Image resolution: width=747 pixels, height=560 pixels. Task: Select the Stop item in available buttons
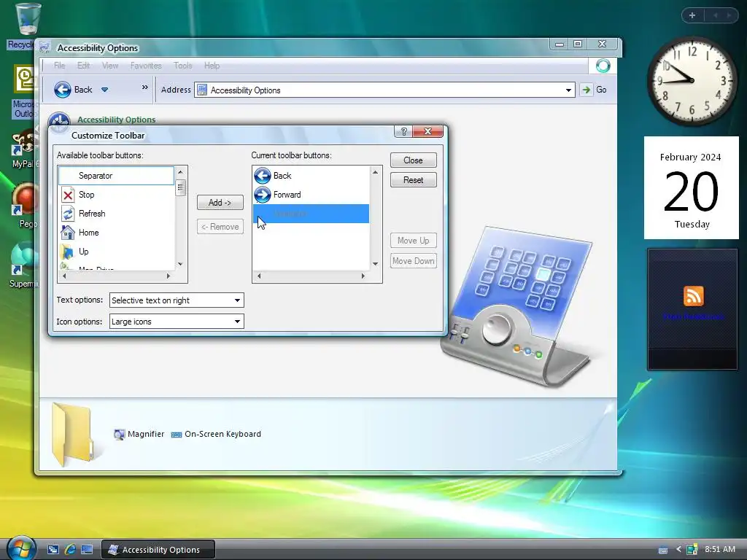[117, 195]
